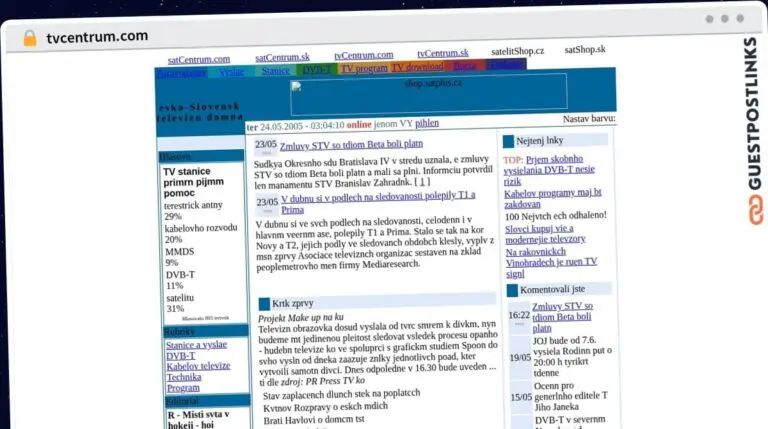Click the blue square beside Krtk zprvy
Viewport: 768px width, 429px height.
tap(264, 303)
